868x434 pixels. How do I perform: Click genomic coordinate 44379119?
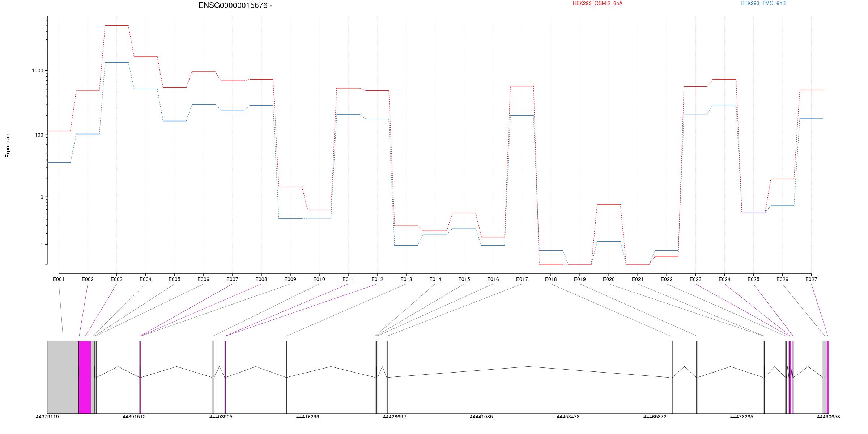pyautogui.click(x=47, y=417)
